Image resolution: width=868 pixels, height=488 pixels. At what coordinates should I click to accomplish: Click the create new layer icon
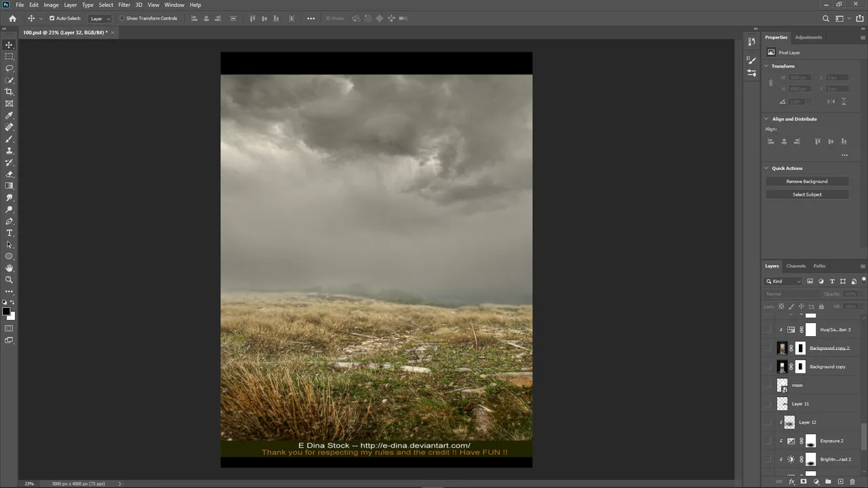[x=840, y=482]
